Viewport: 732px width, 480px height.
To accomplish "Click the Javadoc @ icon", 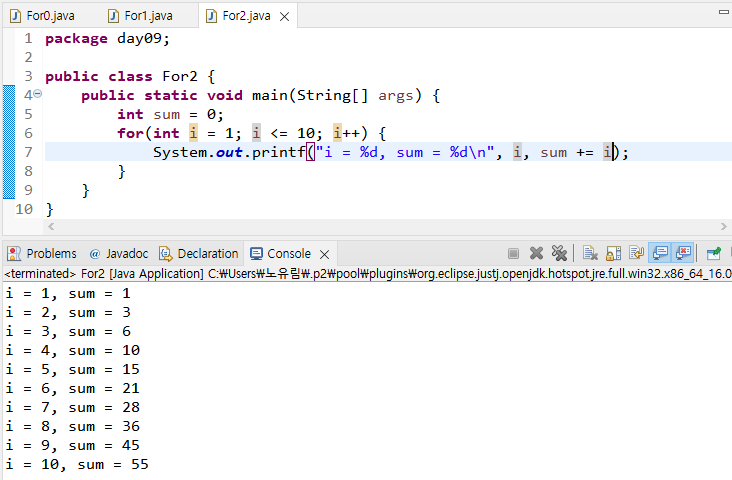I will pos(95,254).
